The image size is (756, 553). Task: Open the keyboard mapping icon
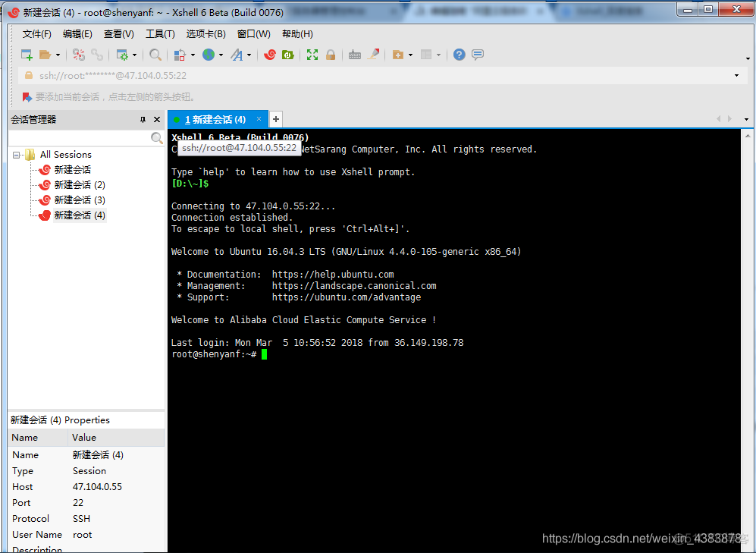[355, 55]
